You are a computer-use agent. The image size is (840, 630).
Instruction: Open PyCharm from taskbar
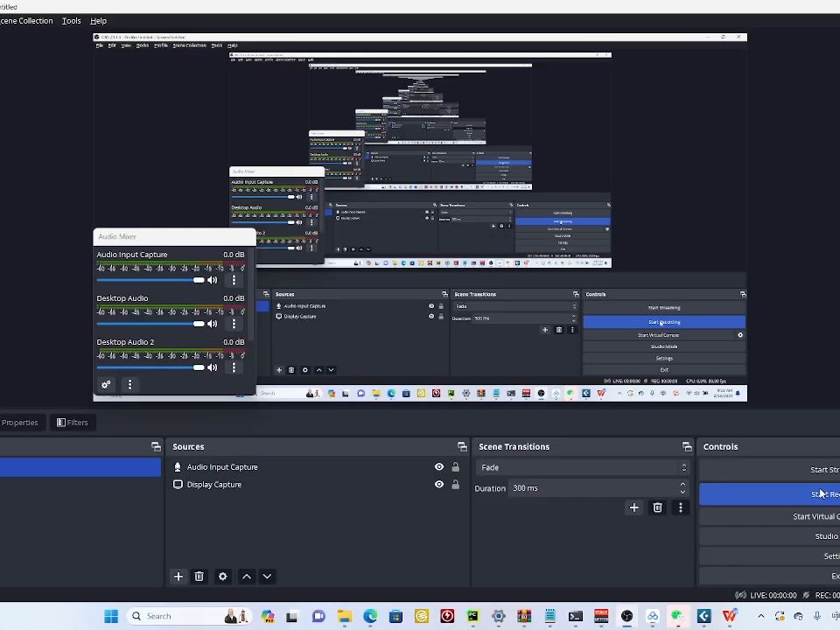[472, 616]
